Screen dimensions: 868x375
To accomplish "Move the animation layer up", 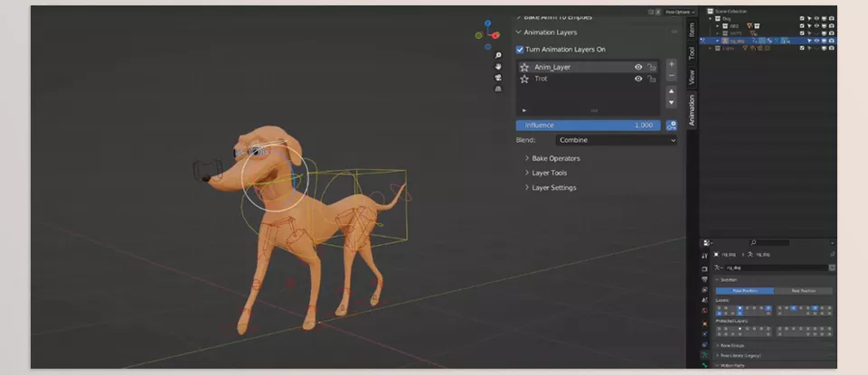I will tap(672, 91).
